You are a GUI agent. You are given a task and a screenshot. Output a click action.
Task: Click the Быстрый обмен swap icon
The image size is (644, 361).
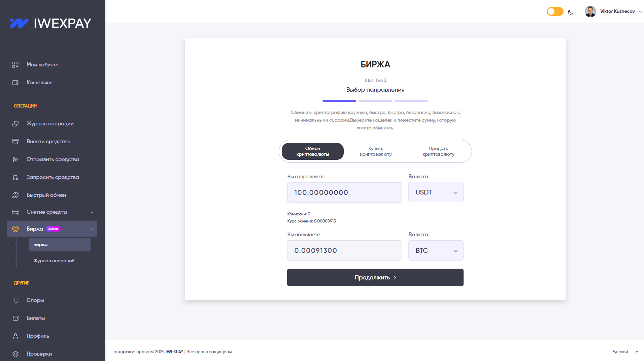point(15,195)
